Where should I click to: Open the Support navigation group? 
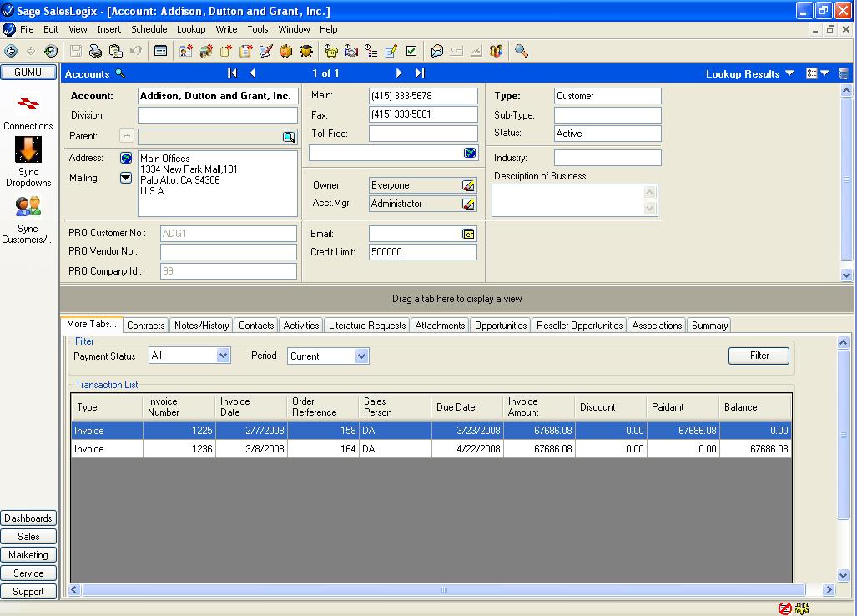tap(28, 592)
